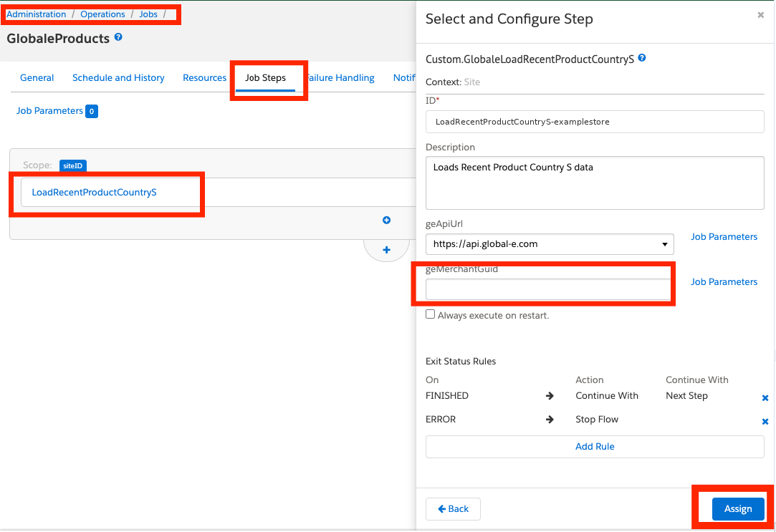Remove the ERROR exit status rule
This screenshot has height=532, width=776.
[x=765, y=422]
